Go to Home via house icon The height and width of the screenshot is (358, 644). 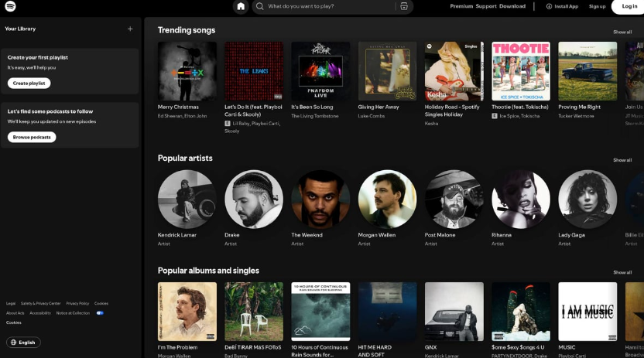tap(241, 6)
